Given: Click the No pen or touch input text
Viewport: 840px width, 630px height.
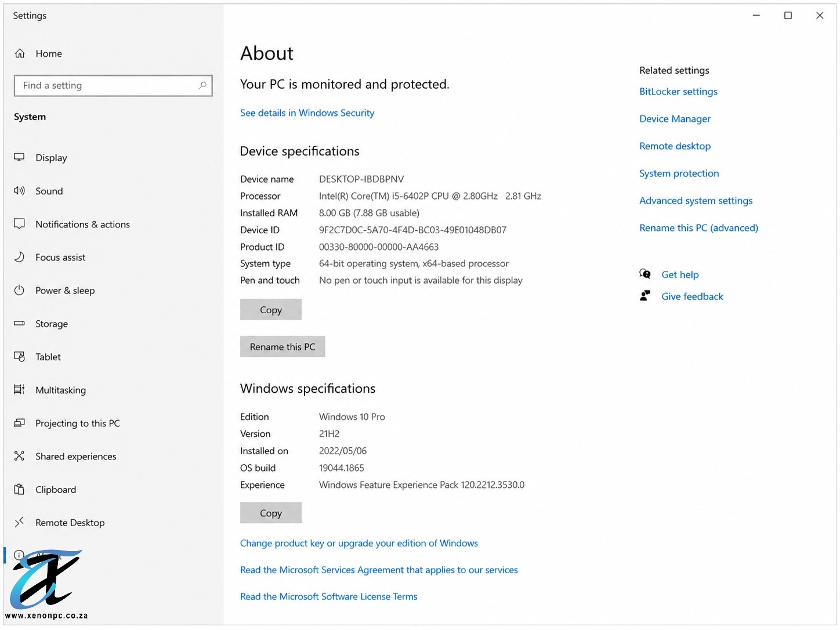Looking at the screenshot, I should tap(421, 280).
